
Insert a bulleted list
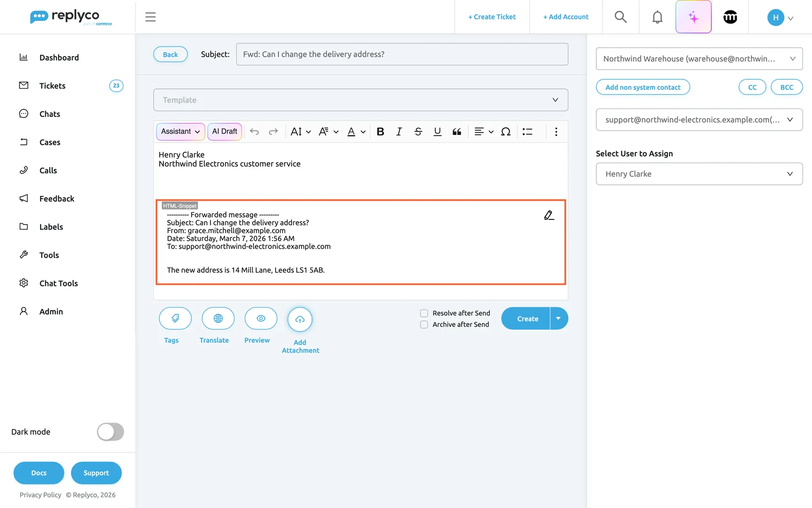[527, 131]
